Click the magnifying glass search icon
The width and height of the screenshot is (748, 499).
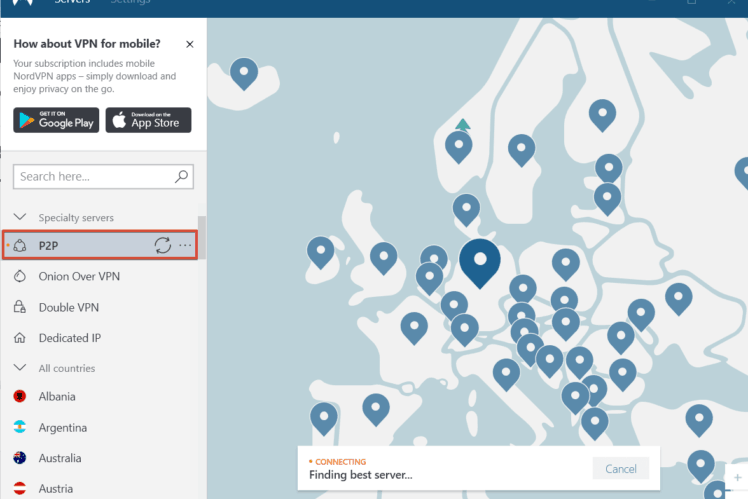(x=181, y=177)
